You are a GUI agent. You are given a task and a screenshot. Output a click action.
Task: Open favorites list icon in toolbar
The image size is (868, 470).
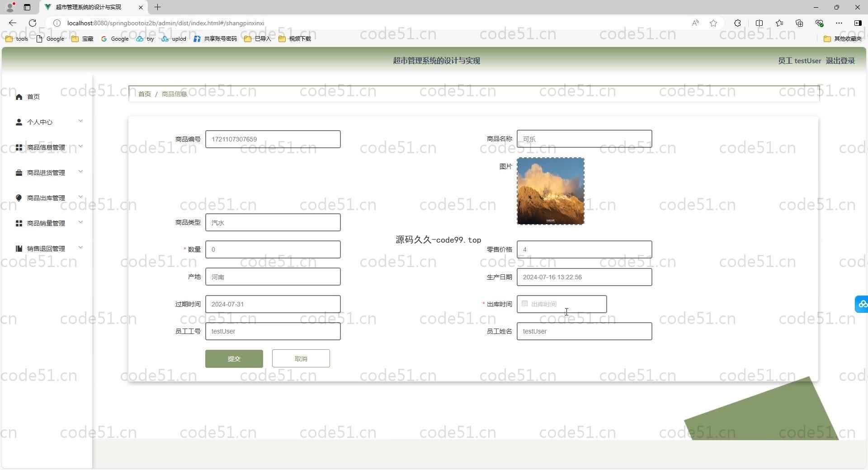[779, 23]
